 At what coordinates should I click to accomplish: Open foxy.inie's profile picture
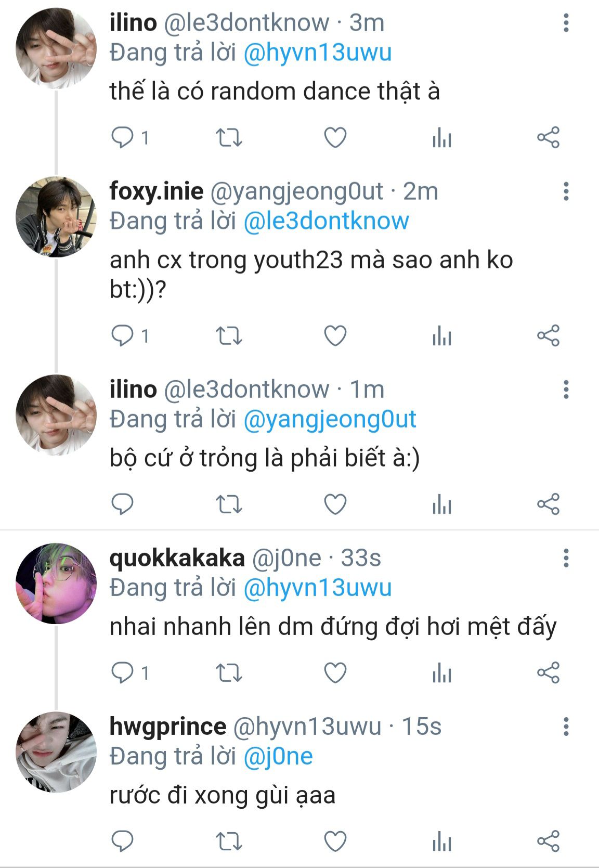(56, 217)
